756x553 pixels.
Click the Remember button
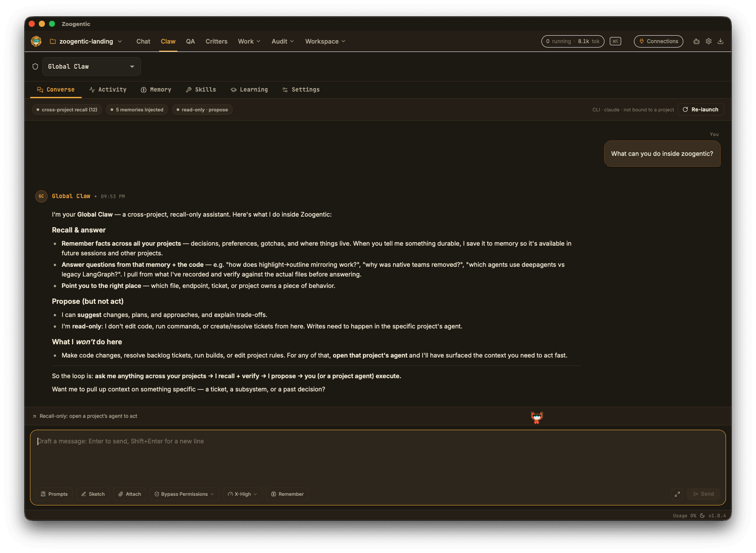click(287, 494)
